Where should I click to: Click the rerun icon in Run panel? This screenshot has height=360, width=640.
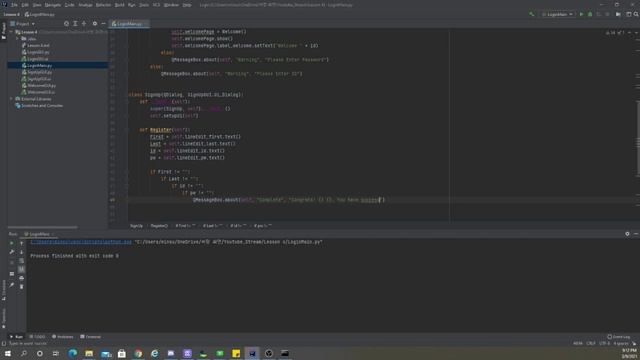click(x=11, y=243)
